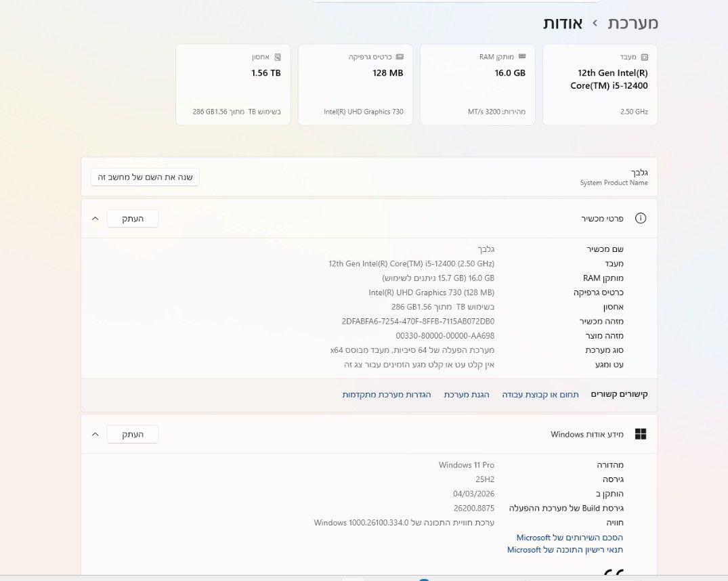Open הגנת מערכת link
728x581 pixels.
point(467,394)
